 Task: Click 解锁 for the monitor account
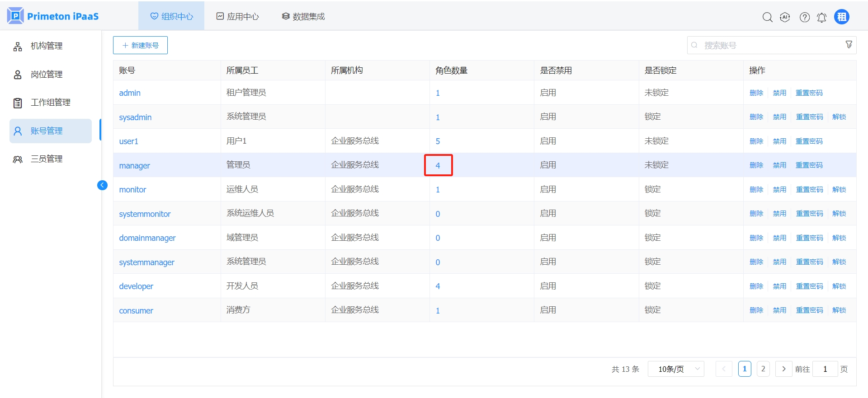(x=839, y=190)
